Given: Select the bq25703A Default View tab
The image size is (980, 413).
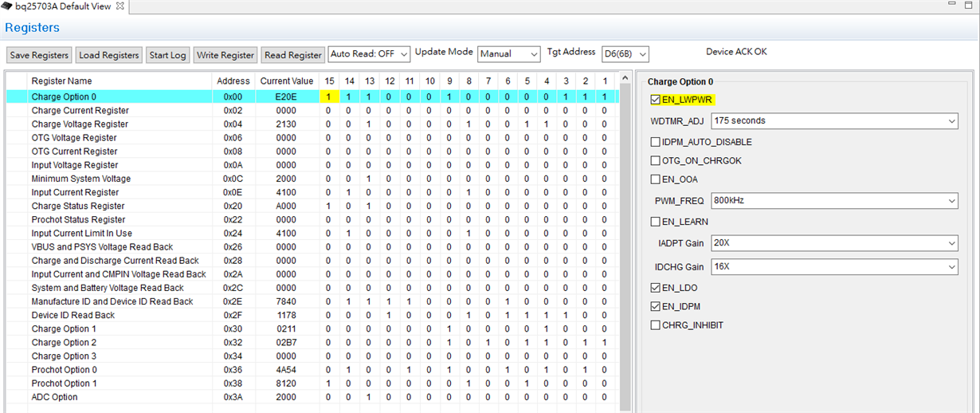Looking at the screenshot, I should [x=64, y=6].
